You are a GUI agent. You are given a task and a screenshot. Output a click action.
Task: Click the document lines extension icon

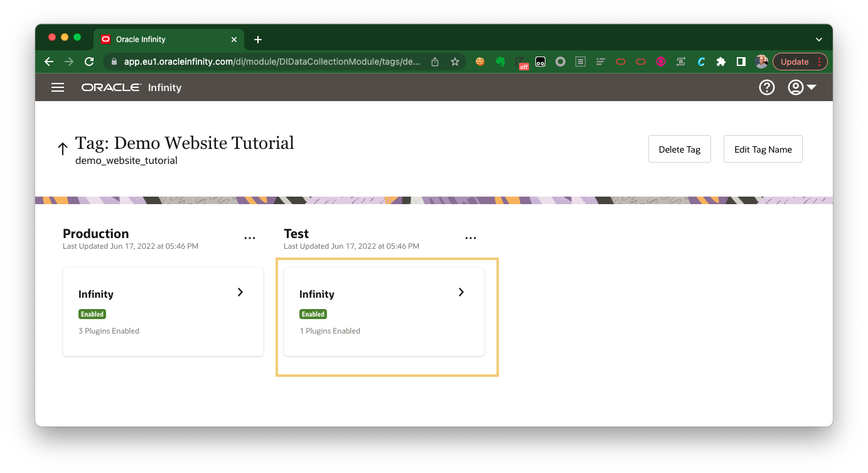581,62
